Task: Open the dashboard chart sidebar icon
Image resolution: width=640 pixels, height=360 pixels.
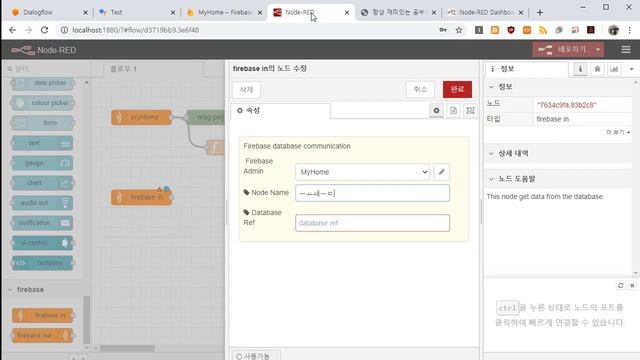Action: pos(614,69)
